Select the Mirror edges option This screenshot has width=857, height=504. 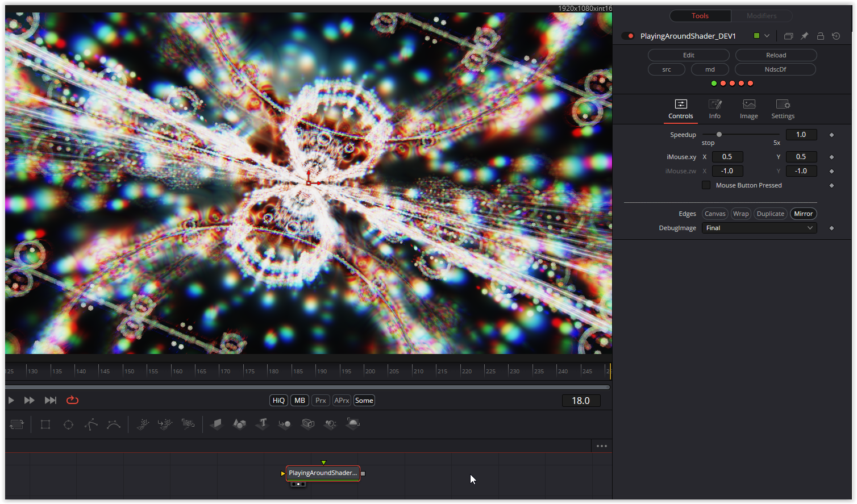(x=803, y=214)
